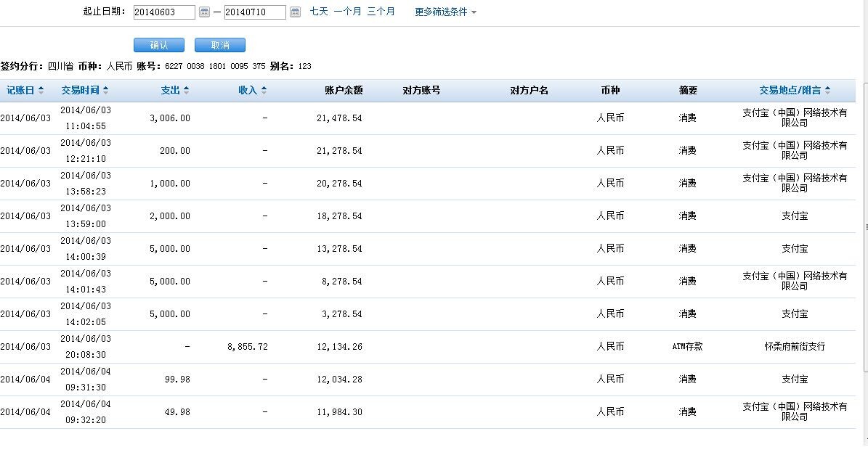868x455 pixels.
Task: Select the 一个月 date range
Action: (347, 12)
